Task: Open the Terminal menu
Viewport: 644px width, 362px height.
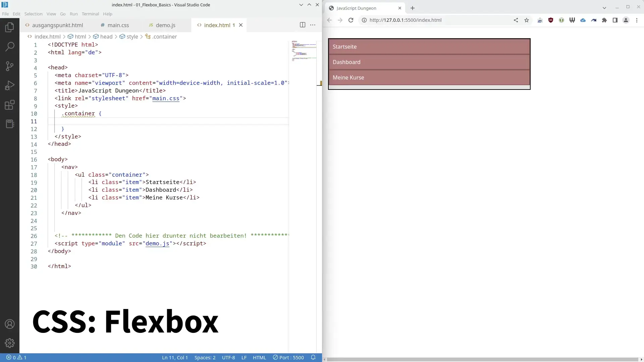Action: pyautogui.click(x=90, y=14)
